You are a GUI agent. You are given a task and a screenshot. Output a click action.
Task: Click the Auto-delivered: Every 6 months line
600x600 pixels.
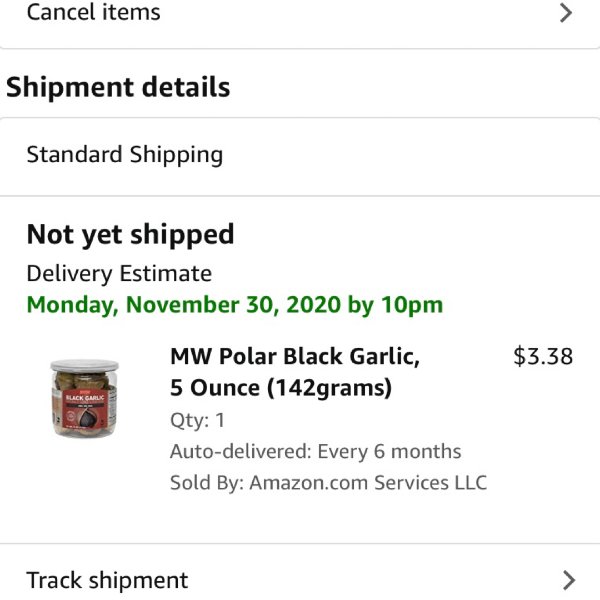click(315, 451)
